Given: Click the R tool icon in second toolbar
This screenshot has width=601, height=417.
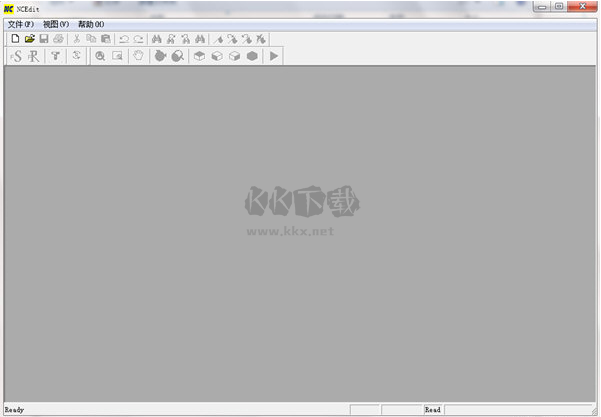Looking at the screenshot, I should tap(34, 56).
